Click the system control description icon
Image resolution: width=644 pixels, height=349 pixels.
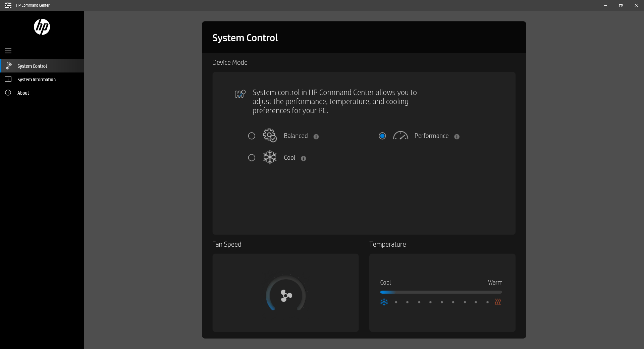(x=240, y=94)
